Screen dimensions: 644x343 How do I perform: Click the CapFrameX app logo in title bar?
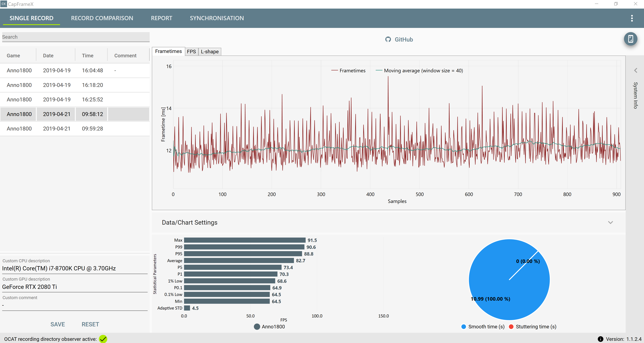[4, 4]
